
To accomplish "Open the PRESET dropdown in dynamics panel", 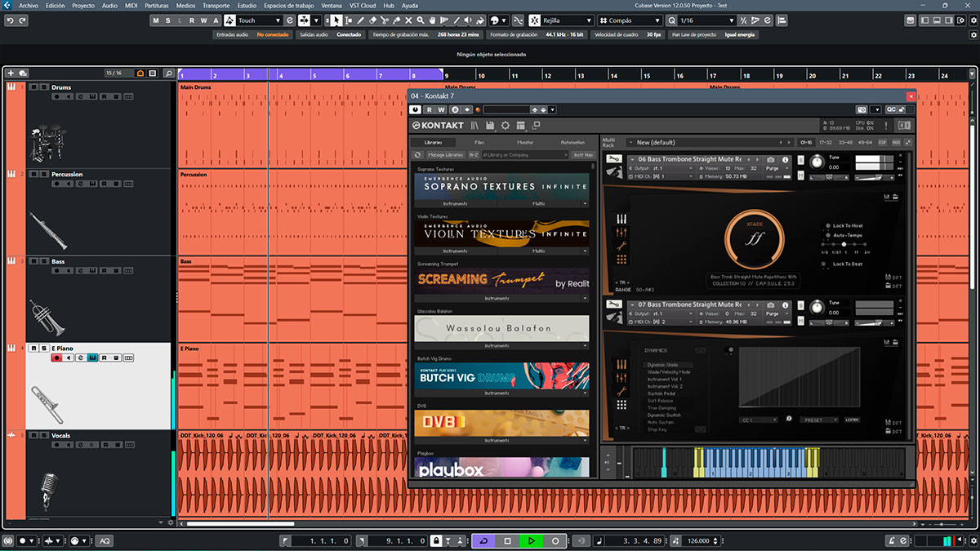I will [817, 420].
